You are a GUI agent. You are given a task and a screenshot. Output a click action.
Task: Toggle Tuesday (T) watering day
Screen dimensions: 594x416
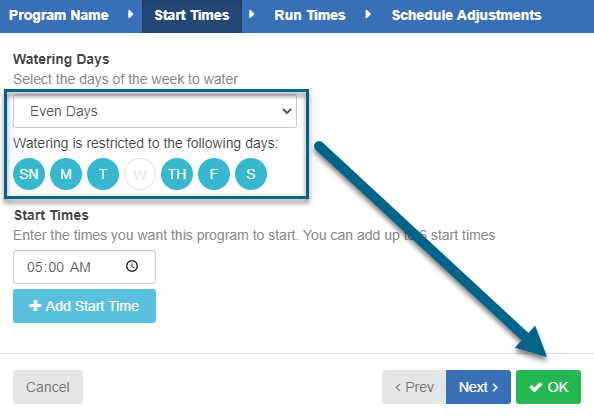[x=103, y=174]
